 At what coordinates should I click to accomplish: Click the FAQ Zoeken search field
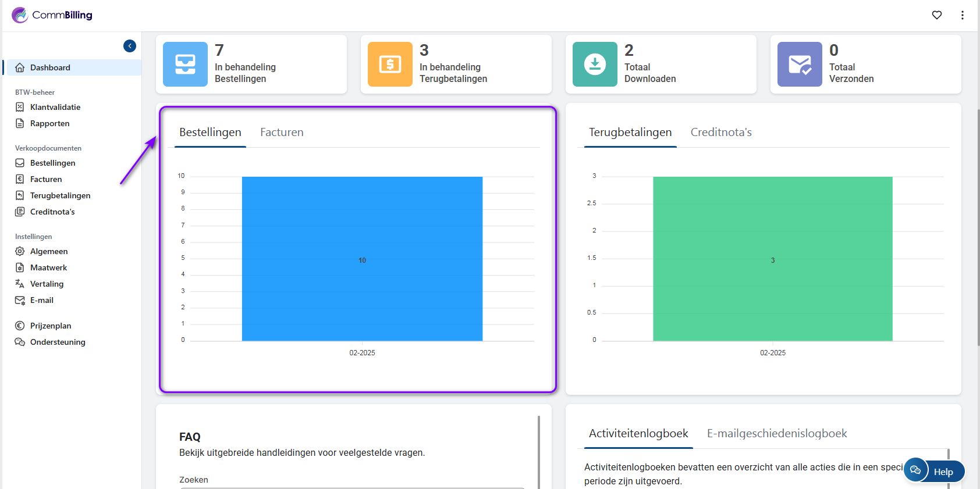coord(352,486)
